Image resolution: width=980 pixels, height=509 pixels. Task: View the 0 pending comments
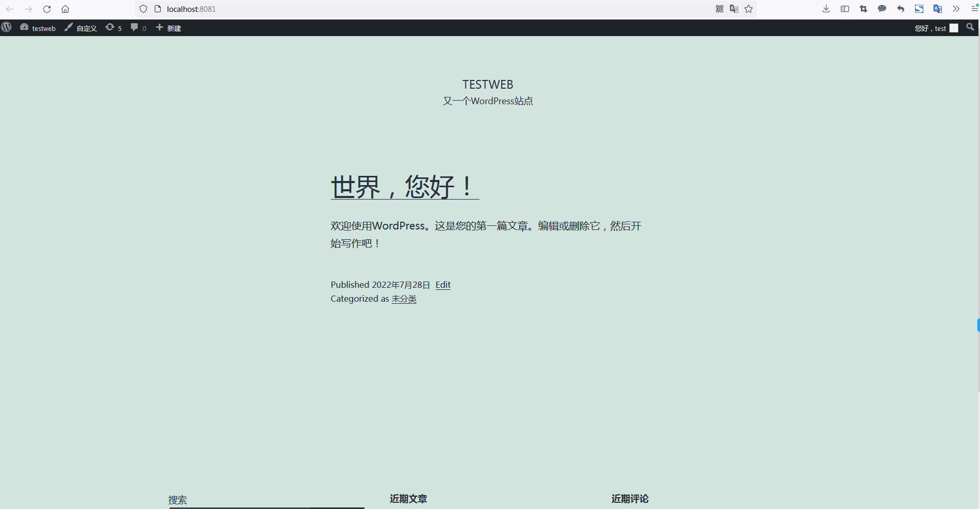[138, 28]
